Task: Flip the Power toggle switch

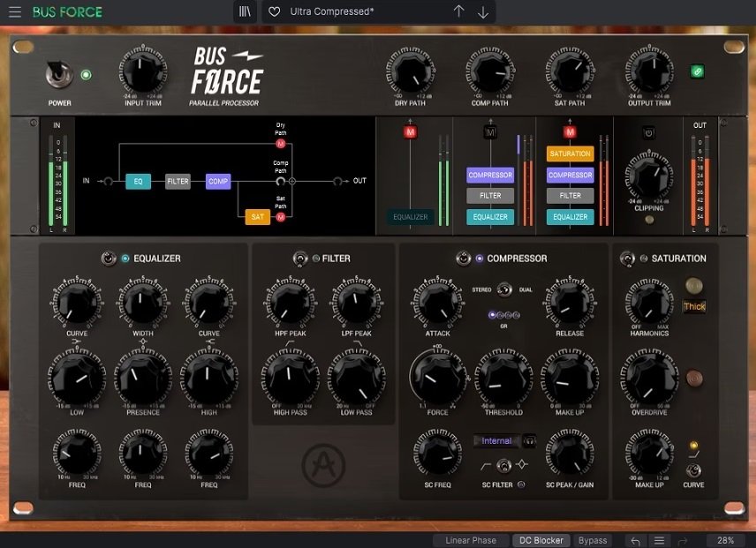Action: 59,75
